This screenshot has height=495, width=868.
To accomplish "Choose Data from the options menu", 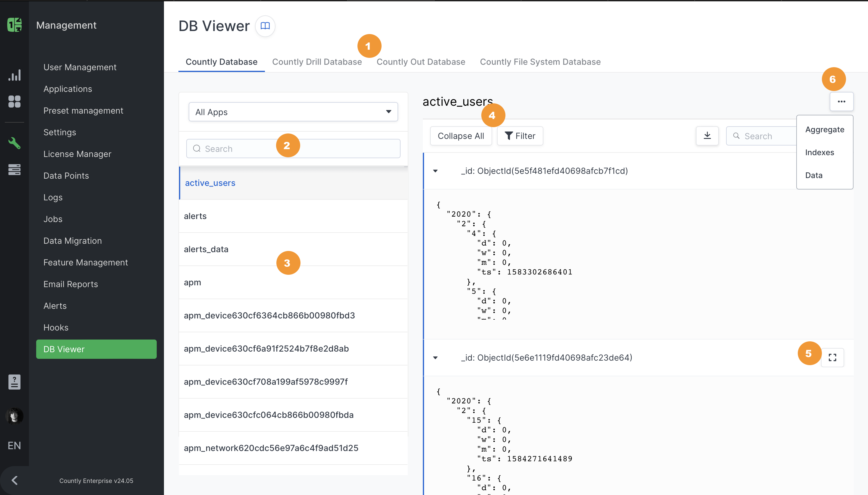I will (x=825, y=175).
